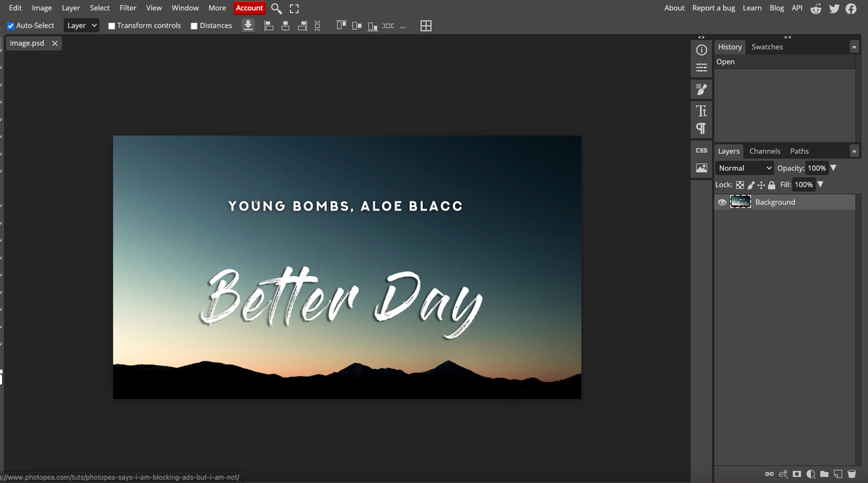Collapse the side icon column arrows
This screenshot has height=483, width=868.
click(701, 37)
